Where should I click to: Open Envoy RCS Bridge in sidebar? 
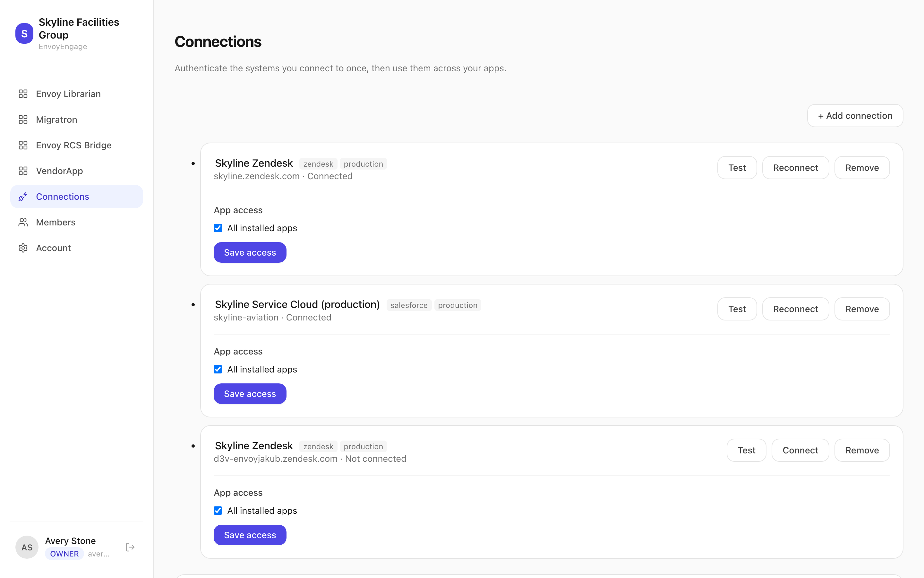click(x=77, y=145)
